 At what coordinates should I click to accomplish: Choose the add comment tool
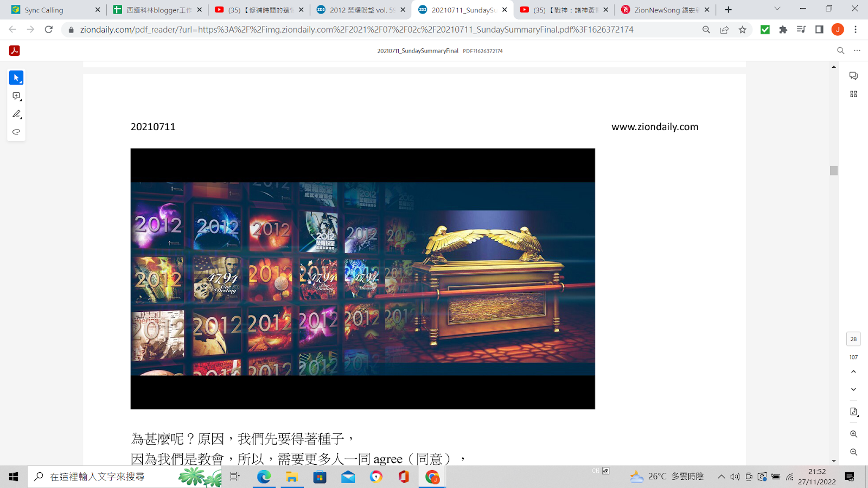pos(16,96)
